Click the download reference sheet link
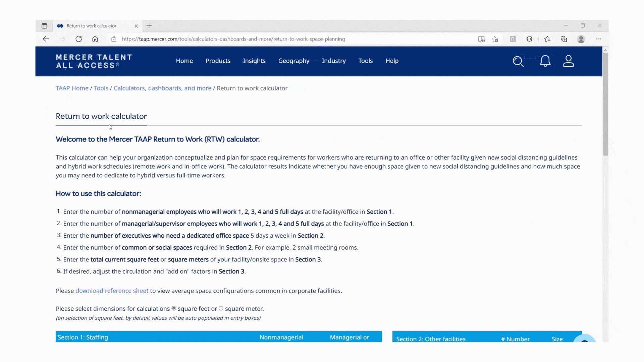 [112, 291]
